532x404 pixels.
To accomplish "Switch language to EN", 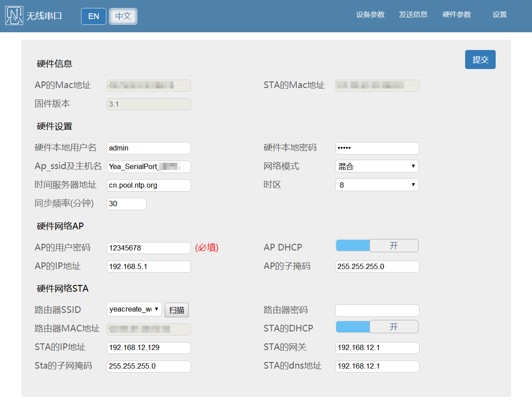I will click(93, 16).
